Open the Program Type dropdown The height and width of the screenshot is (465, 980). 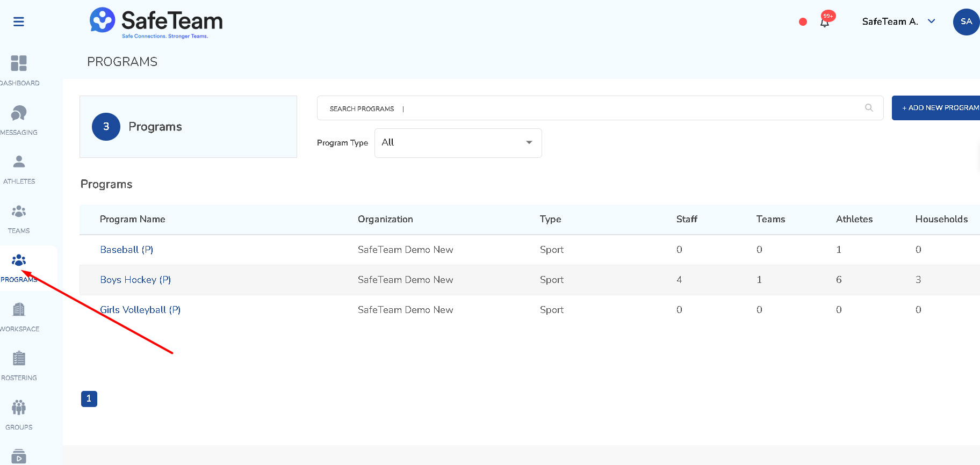(x=458, y=143)
